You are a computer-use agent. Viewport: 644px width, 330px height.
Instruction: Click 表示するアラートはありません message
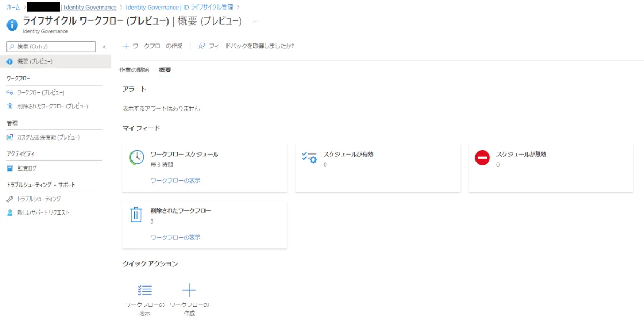(161, 108)
